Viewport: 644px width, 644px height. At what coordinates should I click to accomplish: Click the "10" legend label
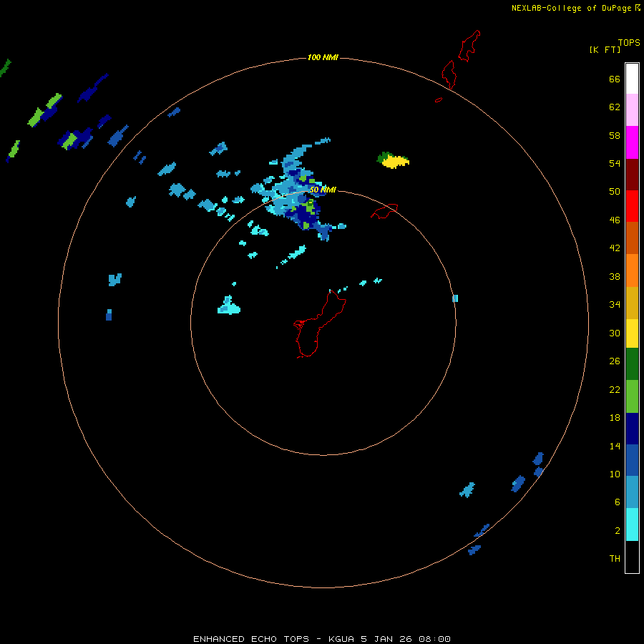tap(615, 474)
